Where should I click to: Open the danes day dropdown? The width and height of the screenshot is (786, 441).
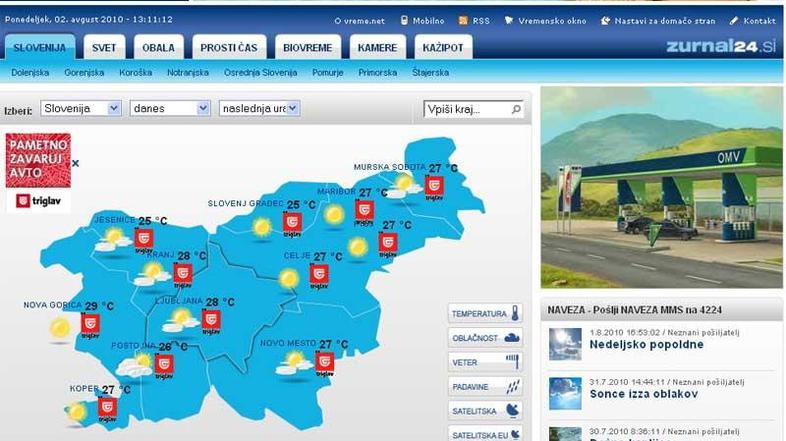pos(170,108)
